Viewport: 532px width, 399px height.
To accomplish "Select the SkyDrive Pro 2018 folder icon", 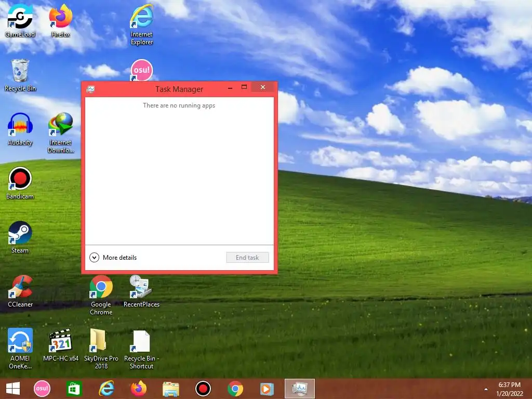I will pyautogui.click(x=101, y=349).
